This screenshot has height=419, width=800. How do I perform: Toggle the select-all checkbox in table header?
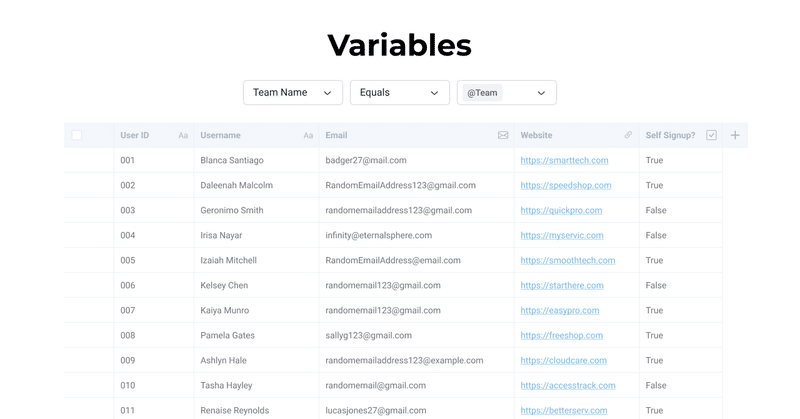(77, 135)
